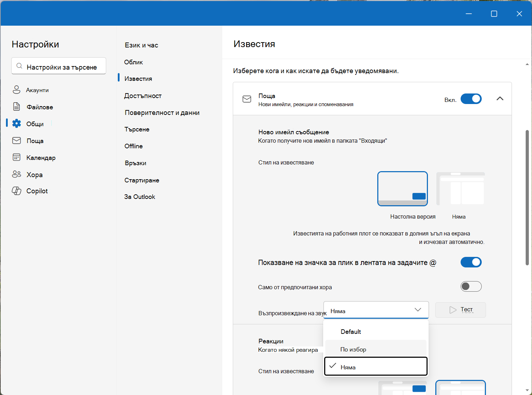Select Настолна версия notification style thumbnail
532x395 pixels.
(x=403, y=189)
